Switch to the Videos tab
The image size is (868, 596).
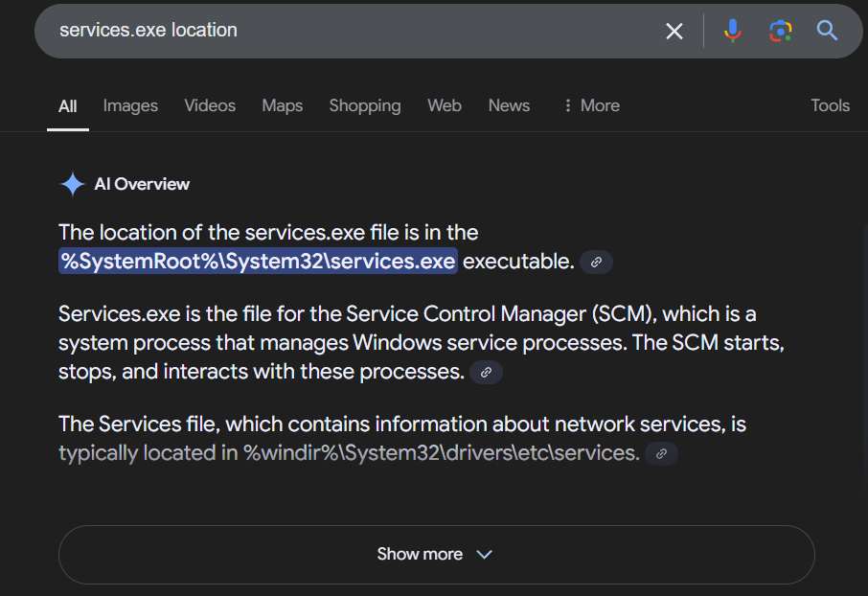click(210, 105)
